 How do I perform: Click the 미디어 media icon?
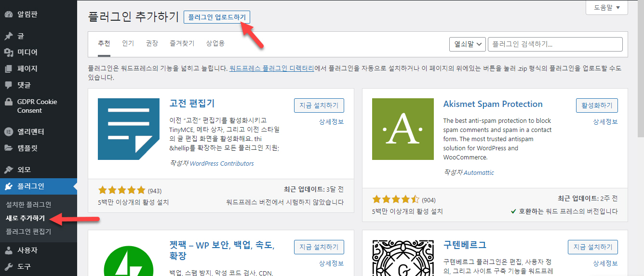pos(8,53)
